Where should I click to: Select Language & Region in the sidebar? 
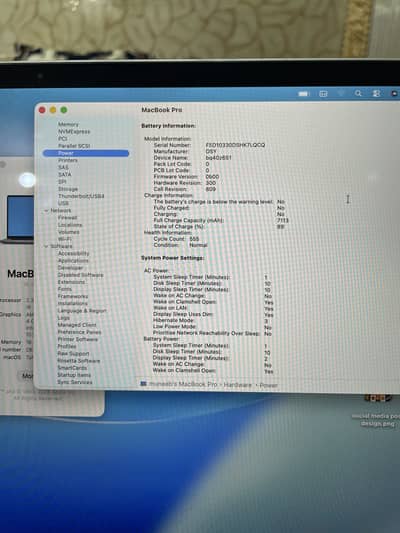pos(82,311)
